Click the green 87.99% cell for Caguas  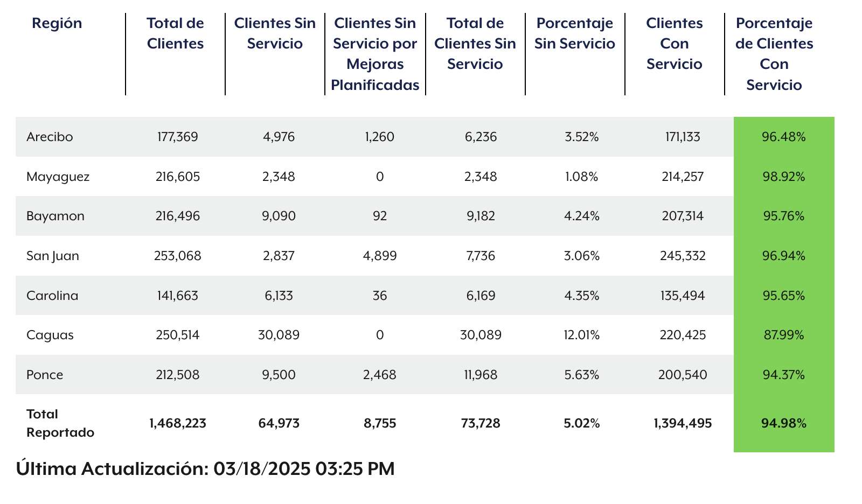[784, 335]
